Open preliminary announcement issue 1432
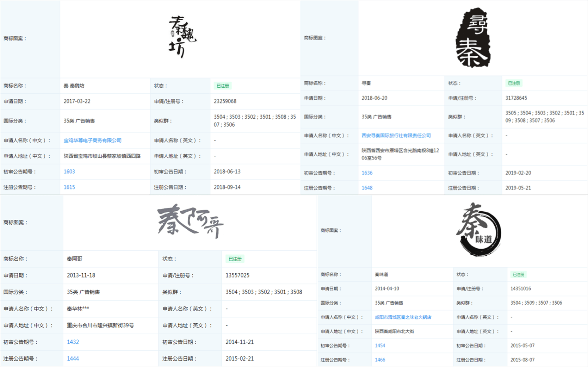Viewport: 588px width, 367px height. tap(73, 342)
